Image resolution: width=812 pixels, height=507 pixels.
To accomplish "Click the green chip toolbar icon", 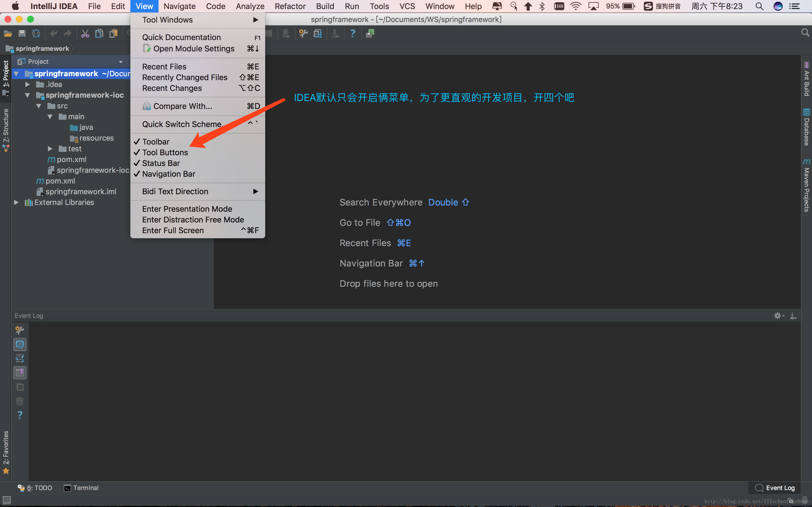I will point(370,33).
